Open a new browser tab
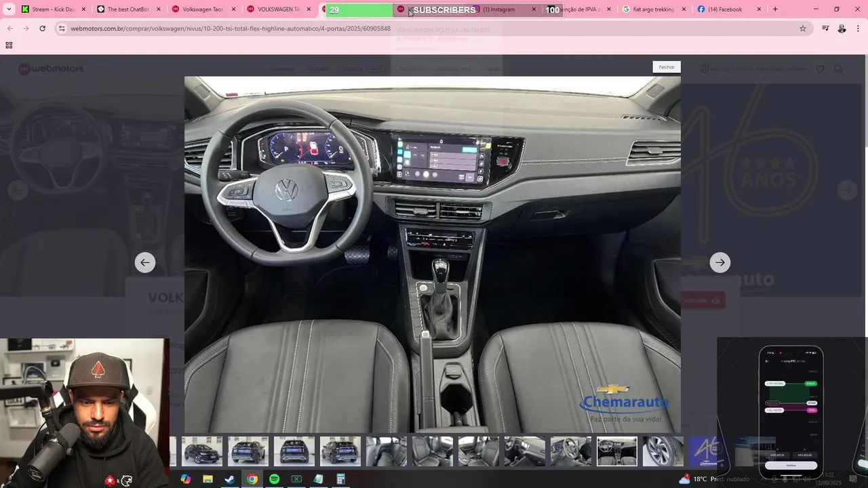868x488 pixels. pos(775,9)
